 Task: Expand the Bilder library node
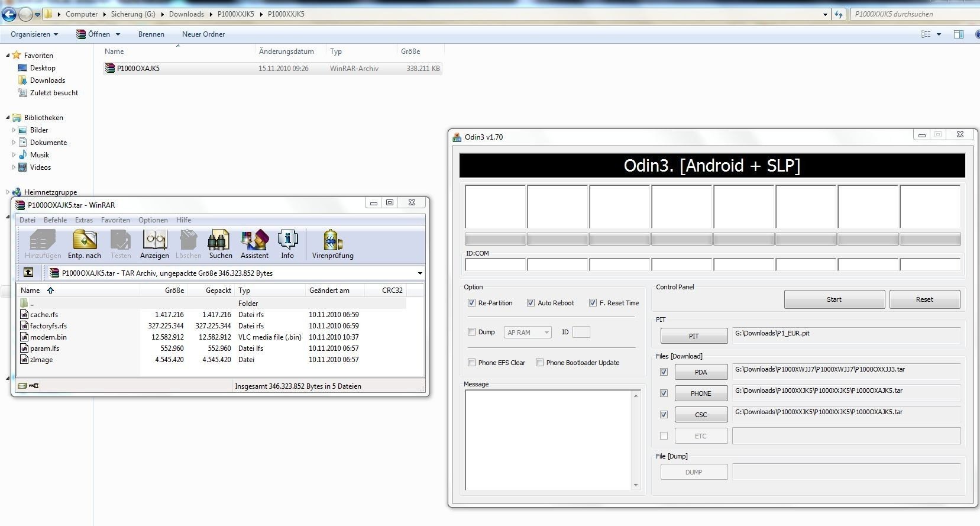[x=14, y=130]
